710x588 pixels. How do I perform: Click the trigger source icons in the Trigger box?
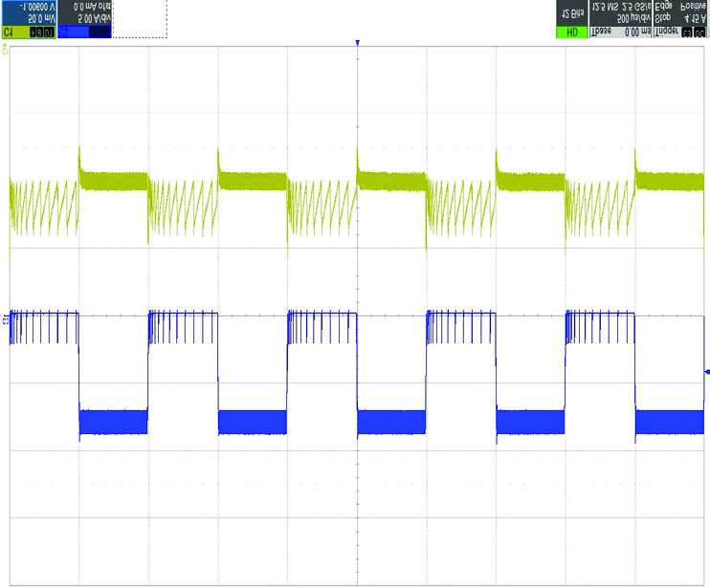(694, 32)
